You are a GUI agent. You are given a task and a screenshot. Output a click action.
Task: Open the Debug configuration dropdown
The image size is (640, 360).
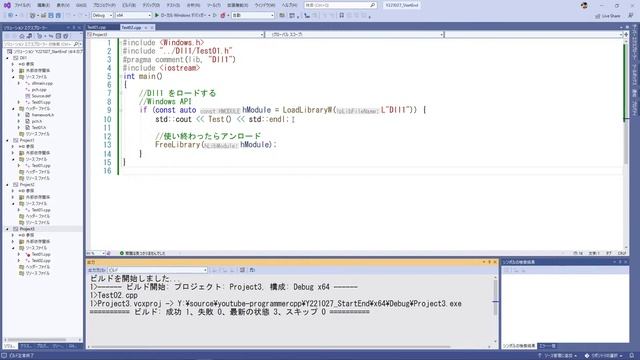point(102,16)
